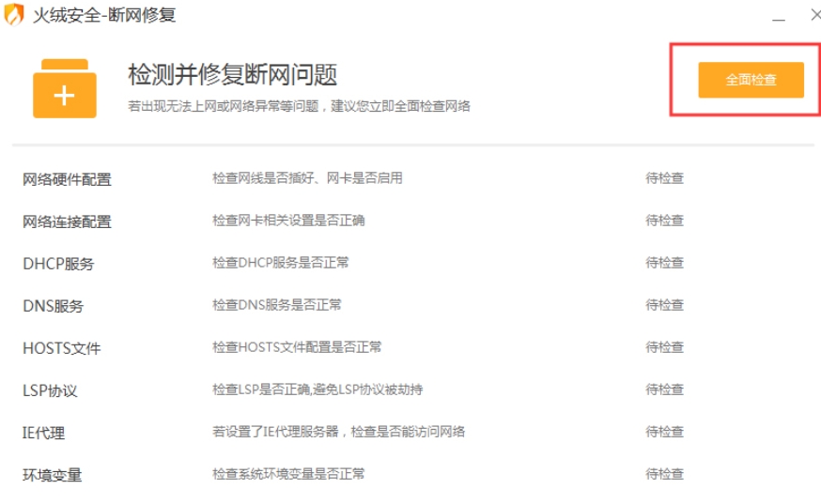Screen dimensions: 821x504
Task: Select the DHCP服务 row label
Action: pos(58,264)
